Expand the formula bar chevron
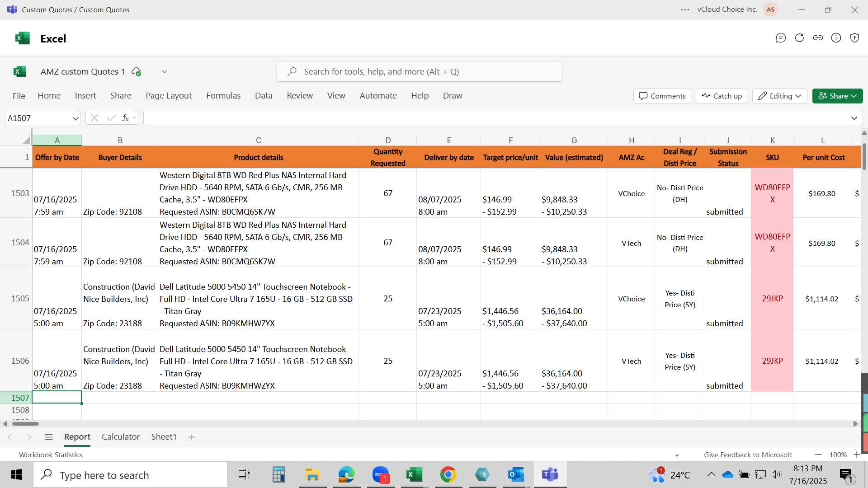 click(x=854, y=118)
